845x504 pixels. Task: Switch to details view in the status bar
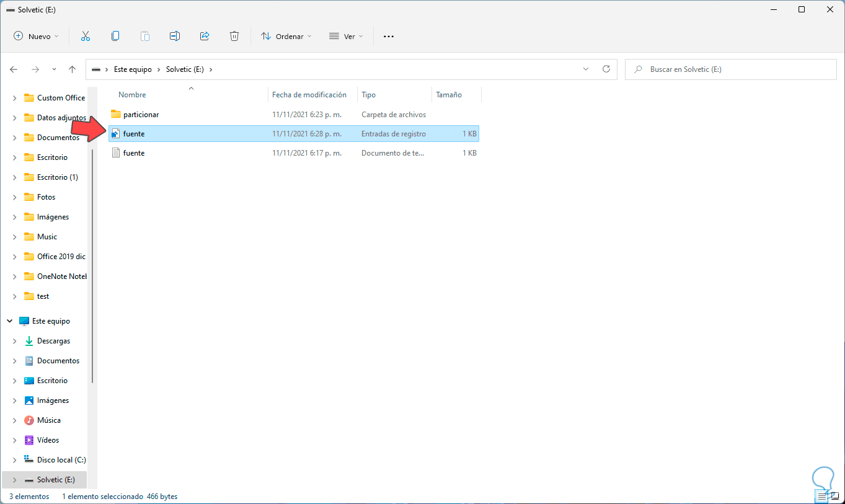pyautogui.click(x=822, y=497)
